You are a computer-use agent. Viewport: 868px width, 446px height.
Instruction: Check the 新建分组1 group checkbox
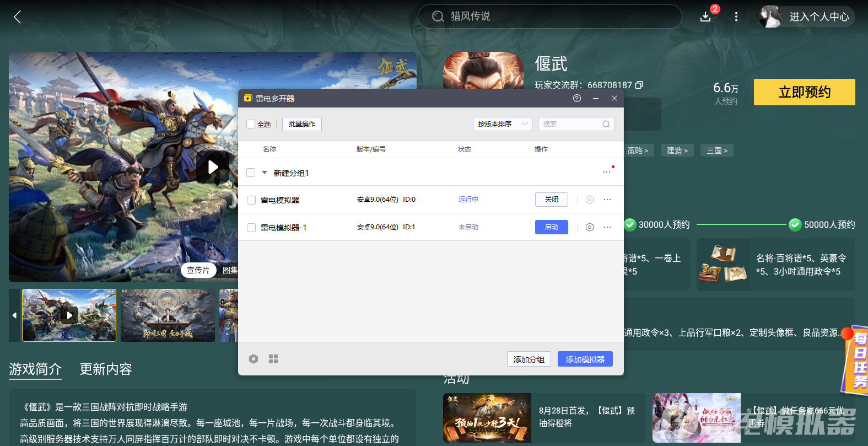pos(251,173)
